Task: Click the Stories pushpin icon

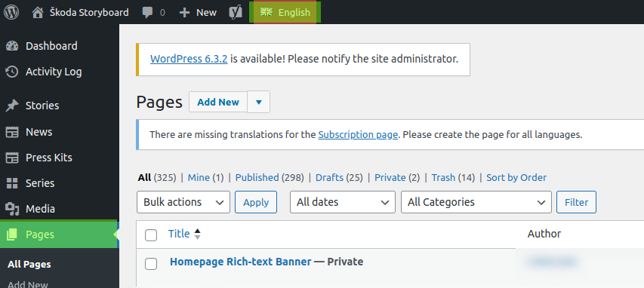Action: click(12, 106)
